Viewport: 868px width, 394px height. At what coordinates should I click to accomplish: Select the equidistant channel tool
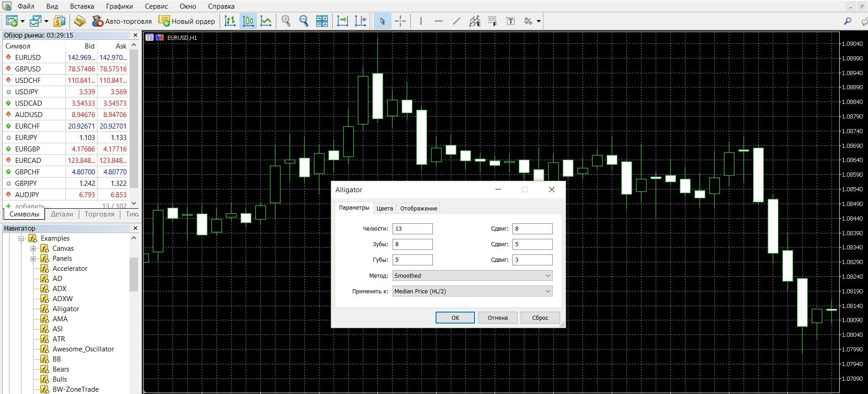474,21
